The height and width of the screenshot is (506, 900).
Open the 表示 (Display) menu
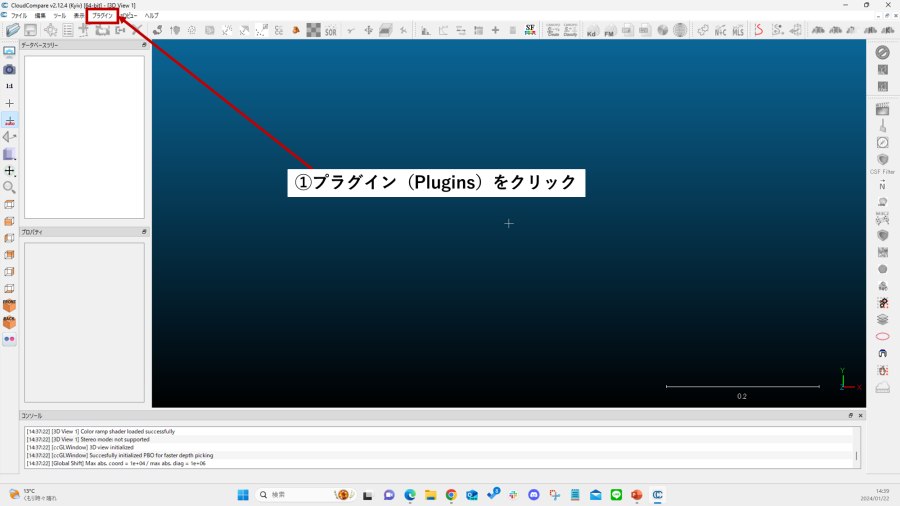[79, 15]
